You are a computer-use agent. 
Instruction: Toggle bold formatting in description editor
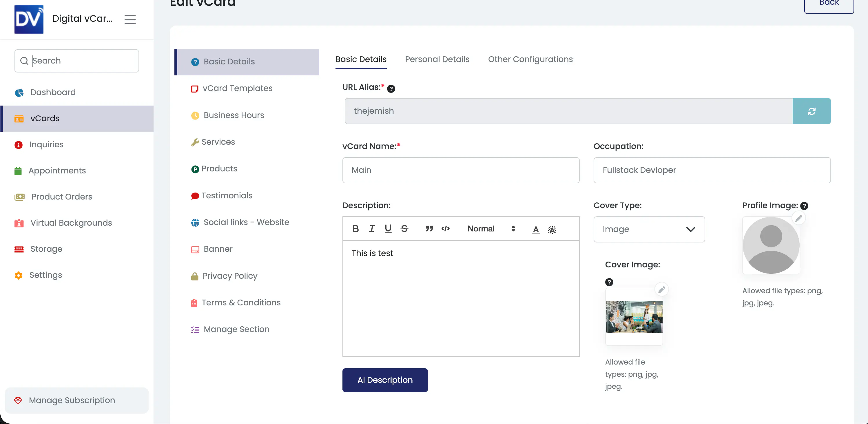[355, 229]
